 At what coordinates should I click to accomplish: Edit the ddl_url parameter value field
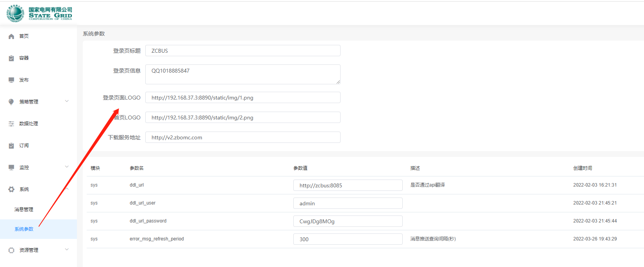(348, 185)
